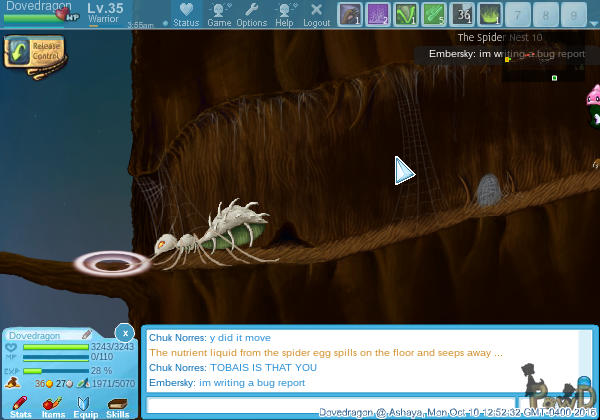Open the Equip window
The image size is (600, 420).
(x=85, y=405)
